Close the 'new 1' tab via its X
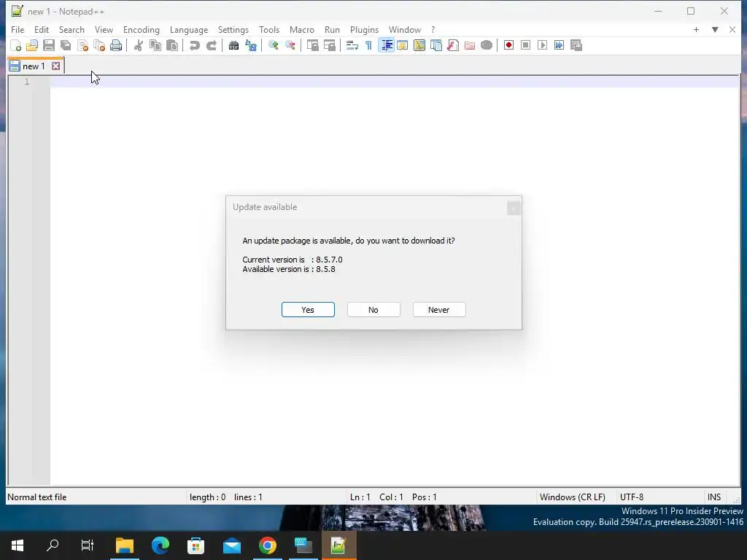 pos(55,66)
